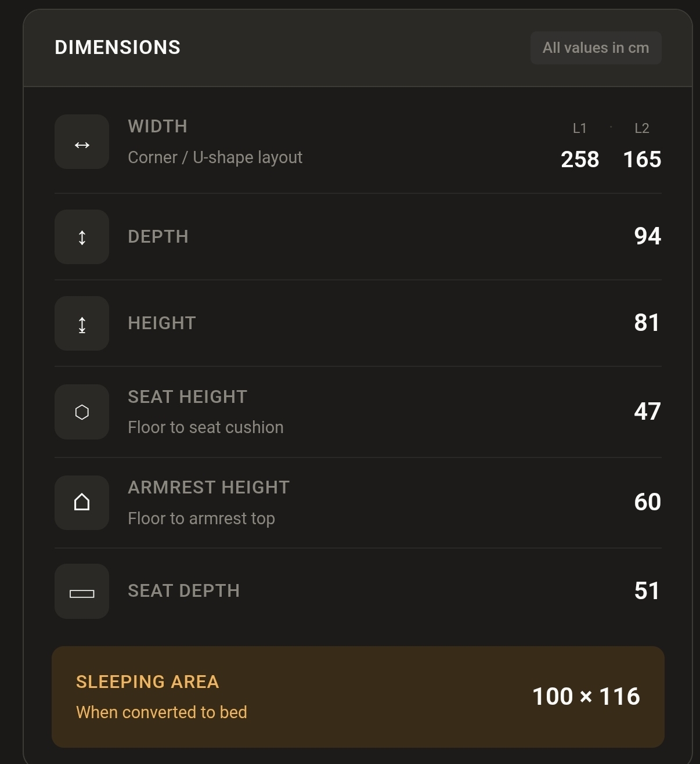
Task: Click the vertical arrow Depth icon
Action: pyautogui.click(x=82, y=237)
